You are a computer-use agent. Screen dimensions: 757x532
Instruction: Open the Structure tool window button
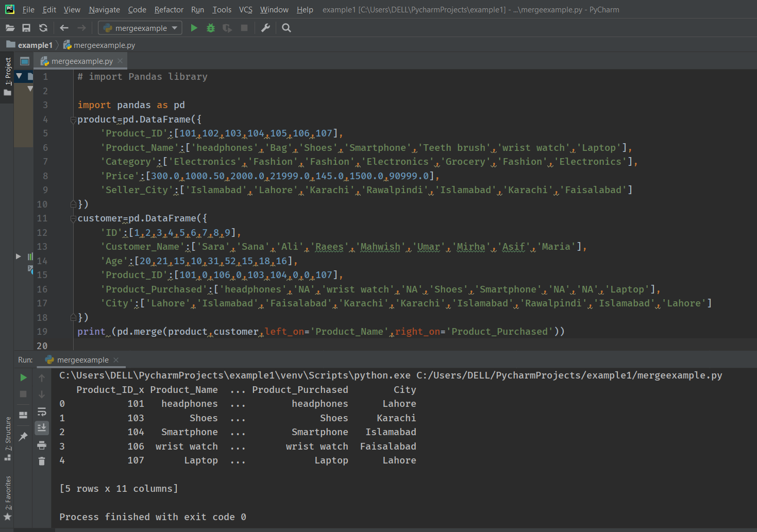pyautogui.click(x=8, y=438)
